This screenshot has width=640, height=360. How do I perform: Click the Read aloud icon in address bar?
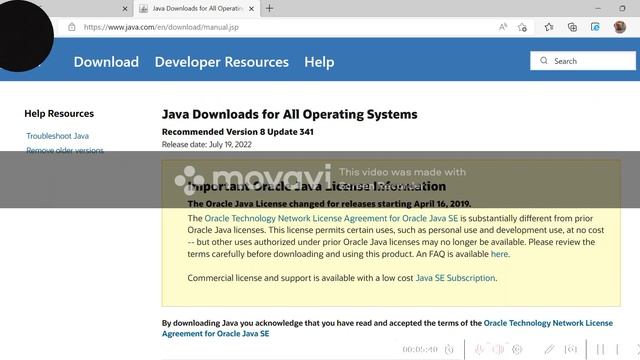point(502,27)
